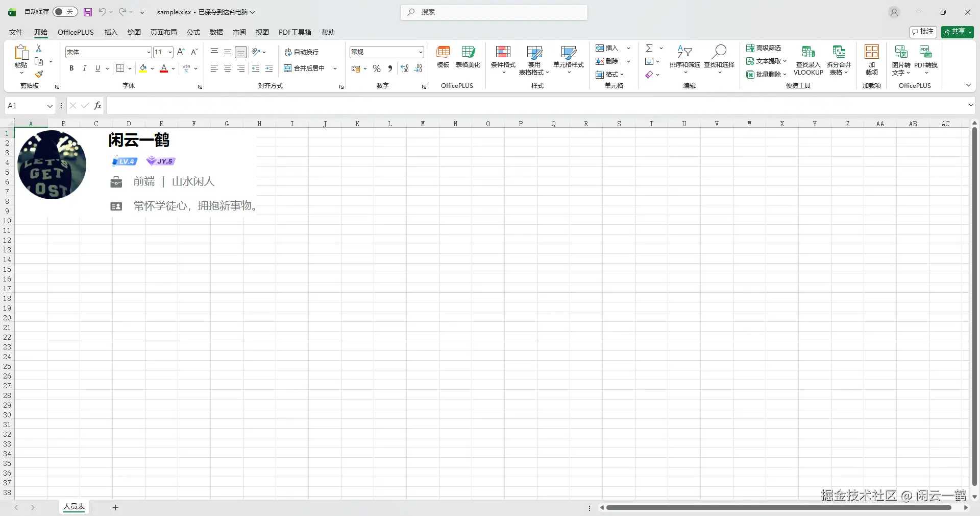Screen dimensions: 980x516
Task: Click the align right icon
Action: point(241,68)
